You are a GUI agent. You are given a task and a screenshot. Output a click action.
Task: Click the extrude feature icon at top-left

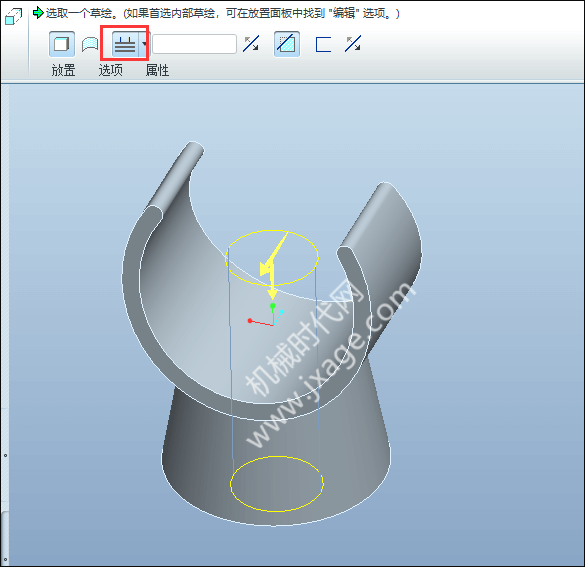14,16
